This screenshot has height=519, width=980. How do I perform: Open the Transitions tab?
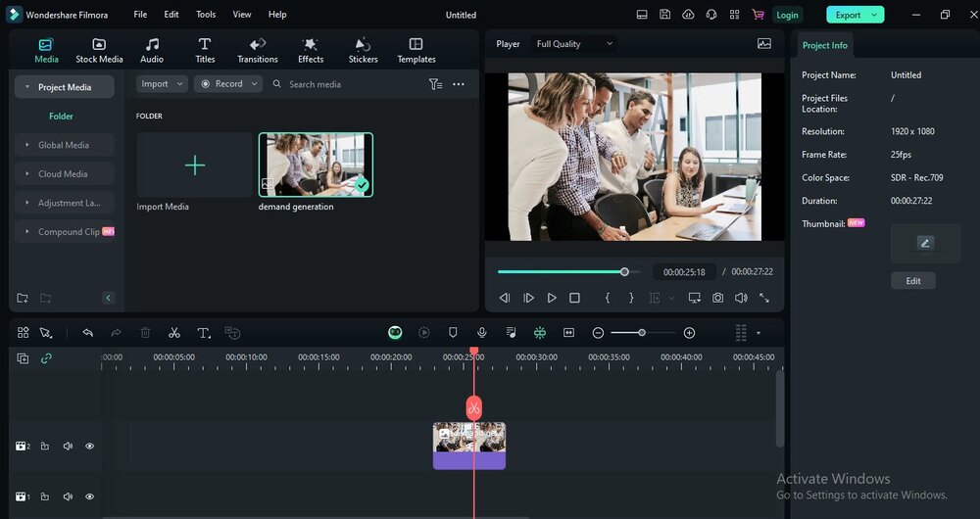click(258, 51)
